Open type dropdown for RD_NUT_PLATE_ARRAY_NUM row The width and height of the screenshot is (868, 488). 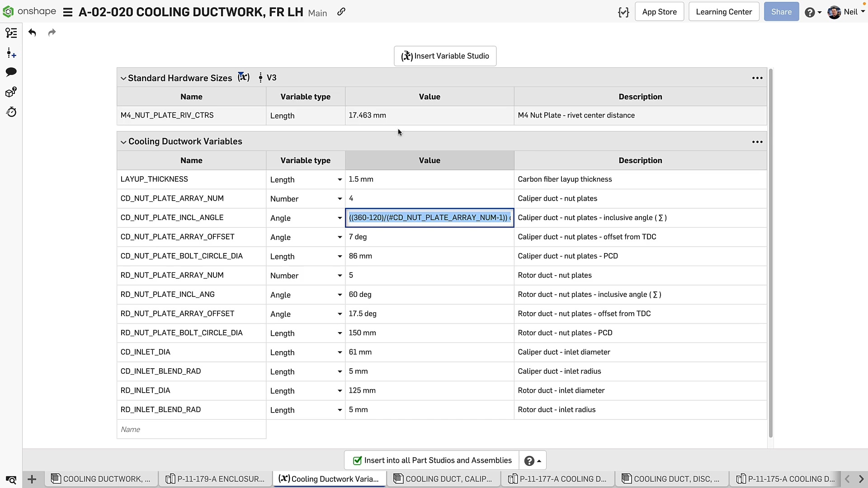click(x=340, y=276)
